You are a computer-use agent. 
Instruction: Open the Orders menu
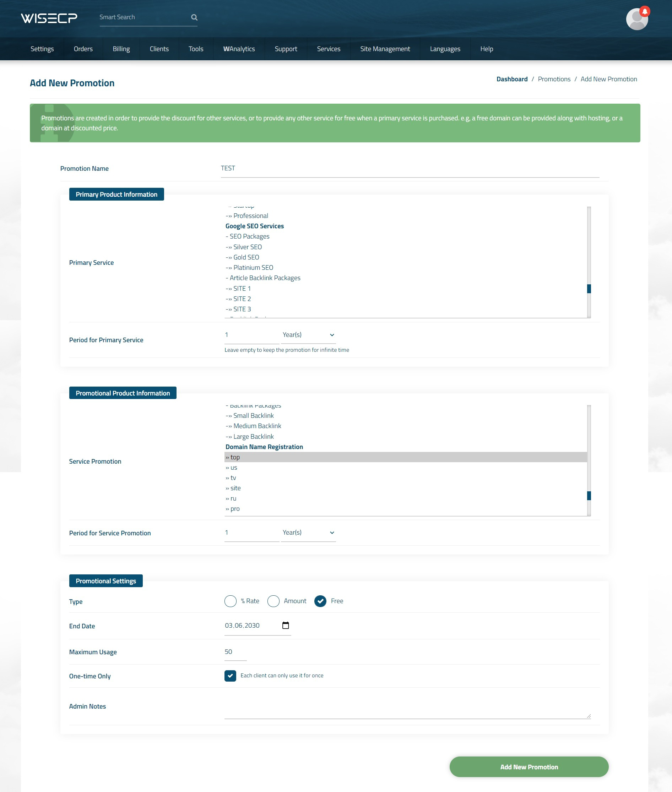[83, 49]
